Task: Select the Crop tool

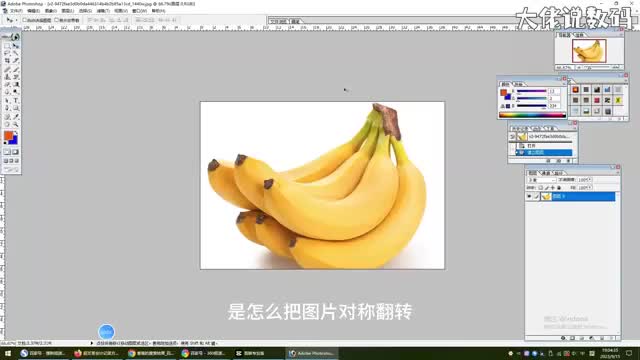Action: 7,61
